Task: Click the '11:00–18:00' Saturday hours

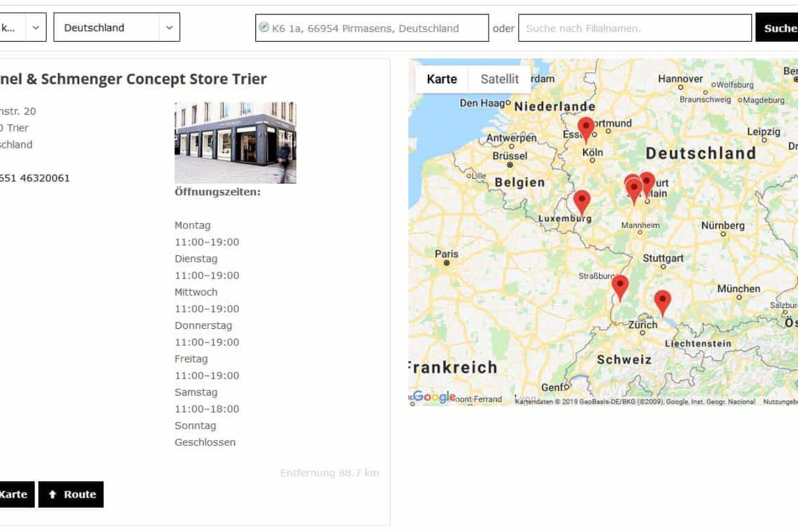Action: [x=207, y=409]
